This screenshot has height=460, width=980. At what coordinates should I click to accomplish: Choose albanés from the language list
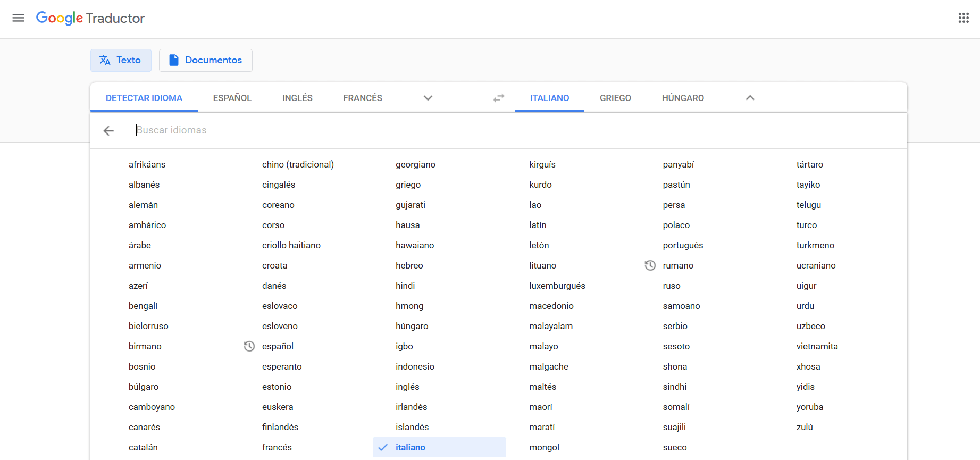(x=144, y=185)
